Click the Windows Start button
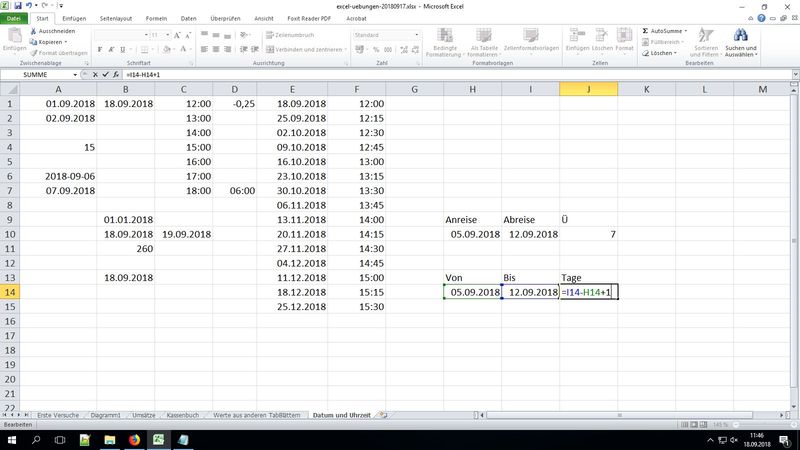Viewport: 800px width, 450px height. (10, 439)
